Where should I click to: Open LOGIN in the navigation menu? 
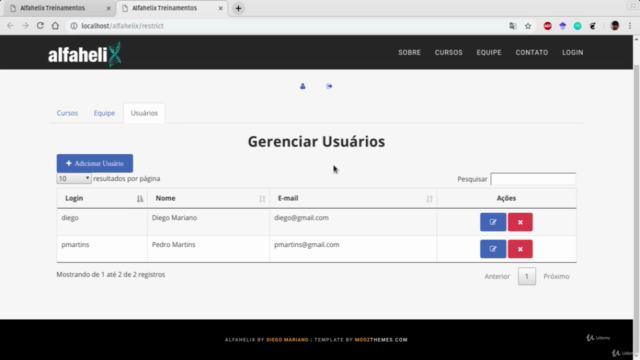click(x=573, y=53)
